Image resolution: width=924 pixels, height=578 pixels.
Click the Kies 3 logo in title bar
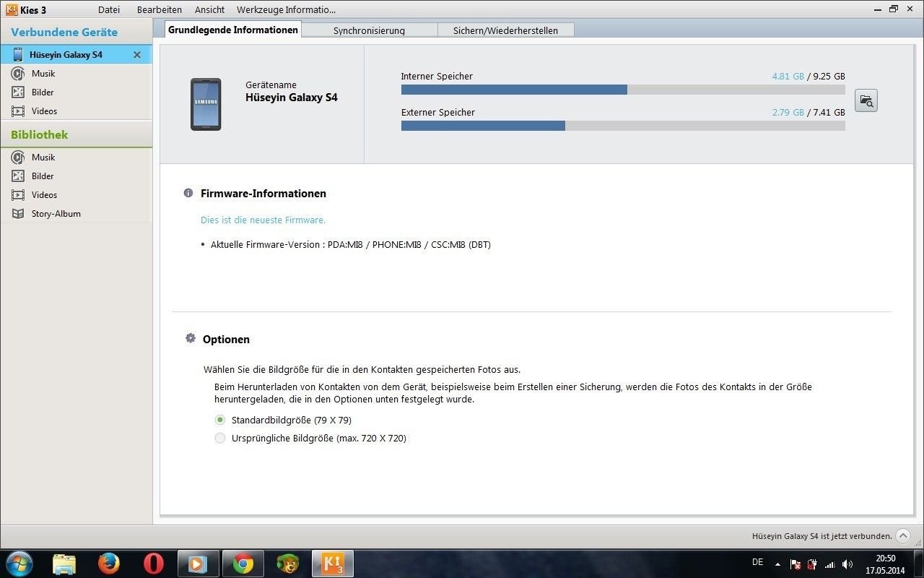point(11,9)
